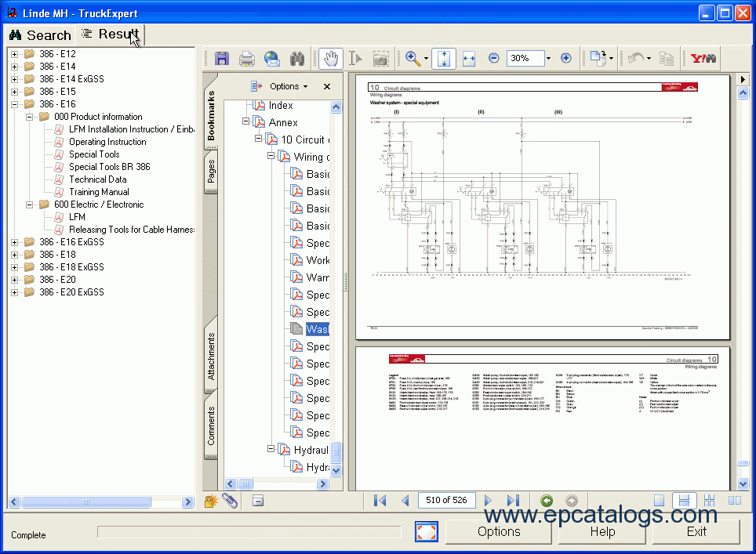The height and width of the screenshot is (554, 756).
Task: Open the Comments side tab
Action: pos(211,425)
